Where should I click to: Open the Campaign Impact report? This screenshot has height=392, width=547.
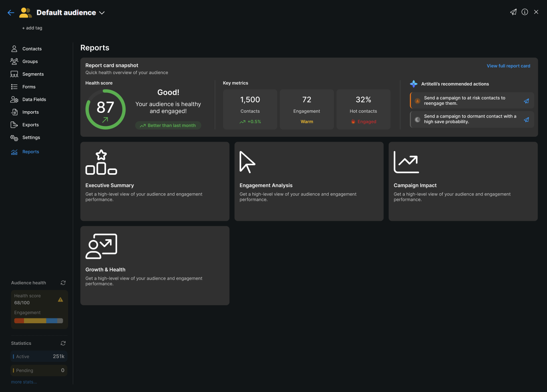click(463, 181)
